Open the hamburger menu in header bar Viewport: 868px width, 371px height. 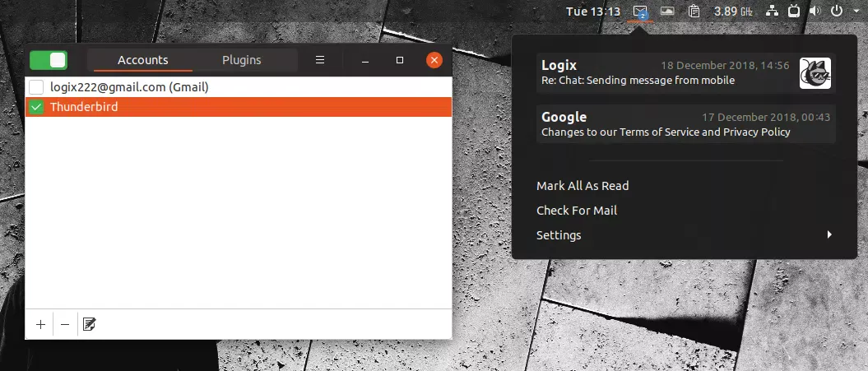coord(320,60)
